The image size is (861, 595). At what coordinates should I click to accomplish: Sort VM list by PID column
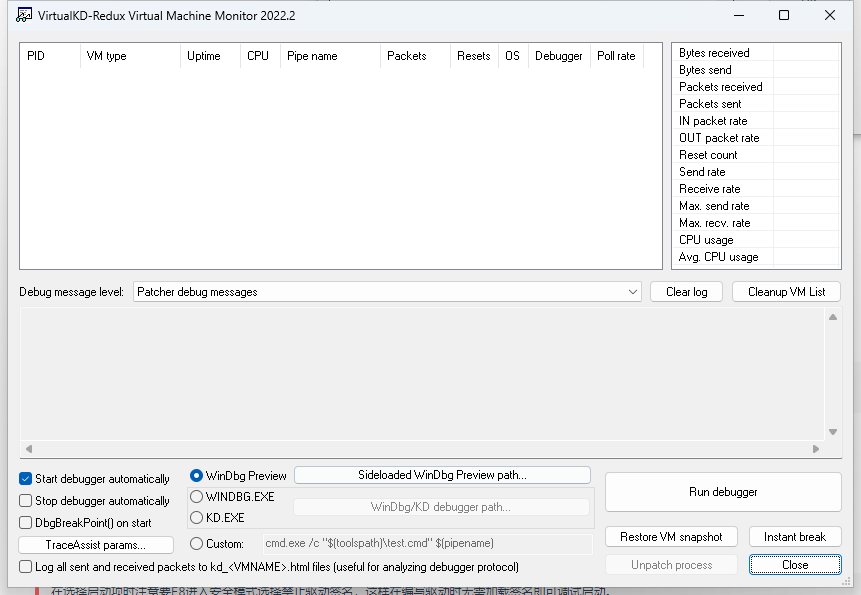[x=50, y=56]
